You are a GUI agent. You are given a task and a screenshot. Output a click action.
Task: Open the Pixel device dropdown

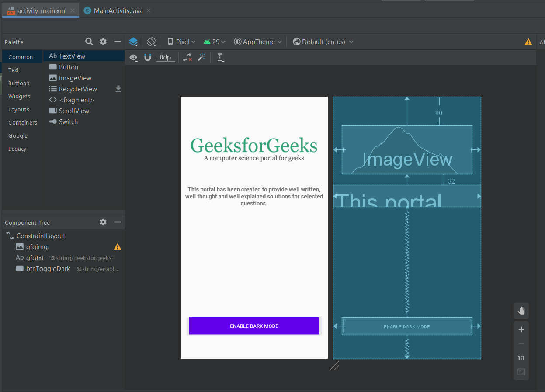182,42
